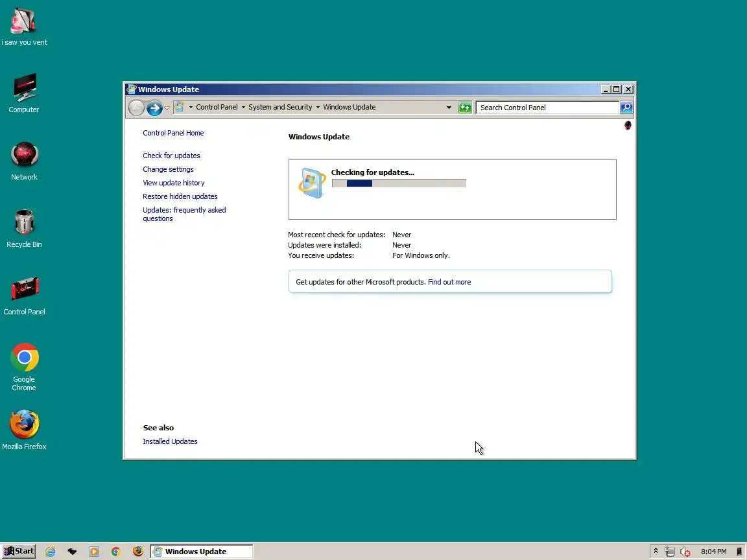
Task: Open the address bar previous locations dropdown
Action: point(449,108)
